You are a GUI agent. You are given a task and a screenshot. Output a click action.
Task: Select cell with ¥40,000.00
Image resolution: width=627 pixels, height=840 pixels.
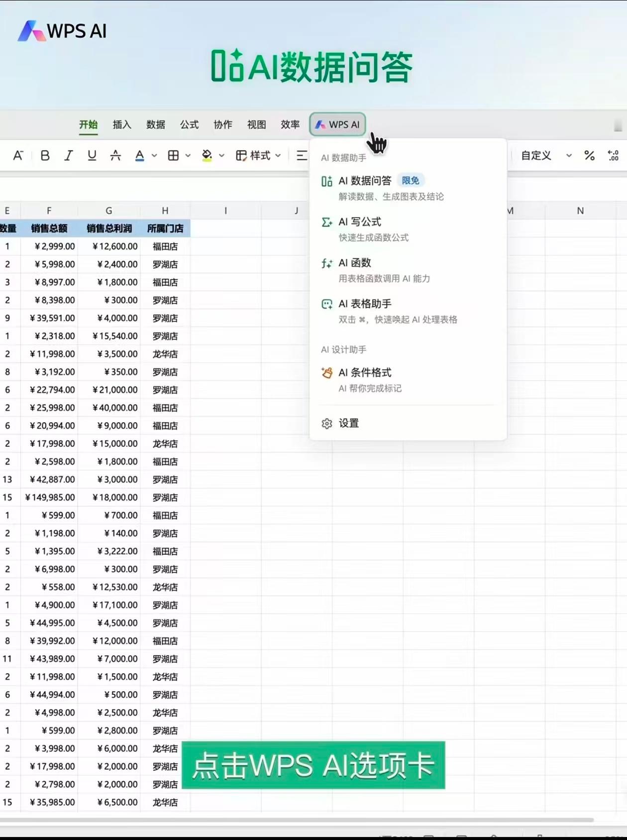[109, 408]
